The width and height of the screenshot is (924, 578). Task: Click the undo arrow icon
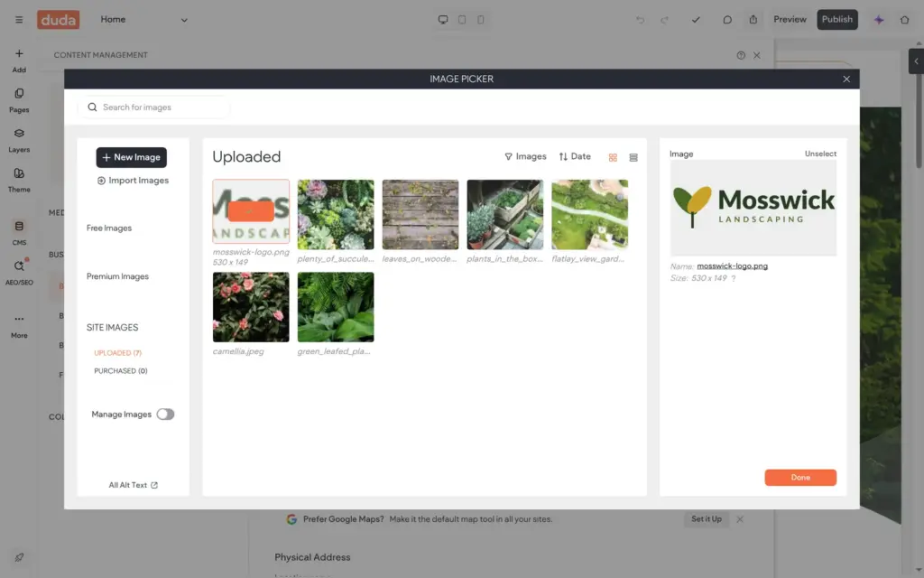coord(640,20)
